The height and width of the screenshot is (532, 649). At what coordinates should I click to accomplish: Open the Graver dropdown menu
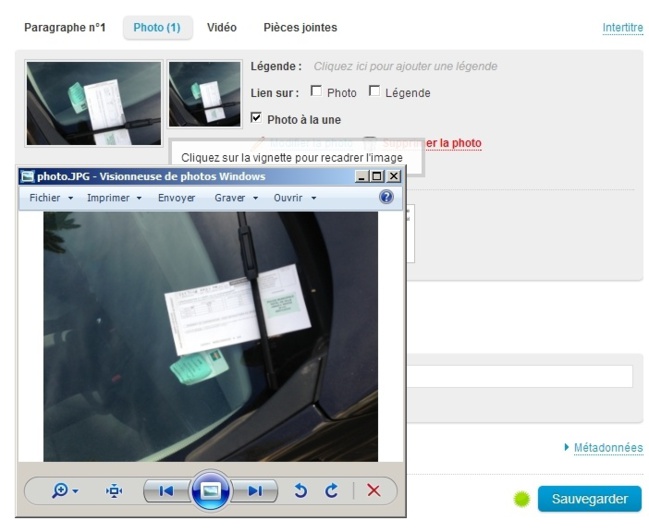point(236,198)
